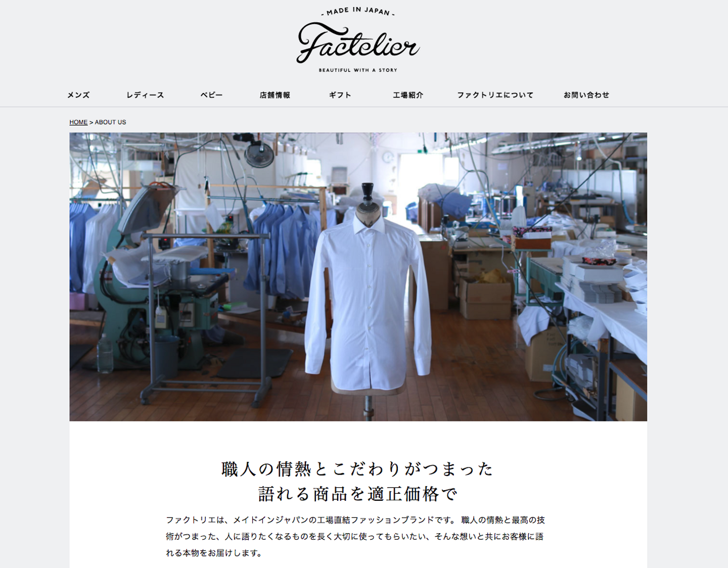Go to 店舗情報 store information

[275, 95]
